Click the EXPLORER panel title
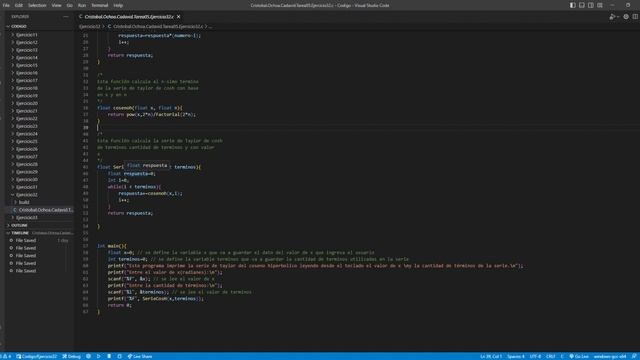This screenshot has width=640, height=360. tap(20, 17)
